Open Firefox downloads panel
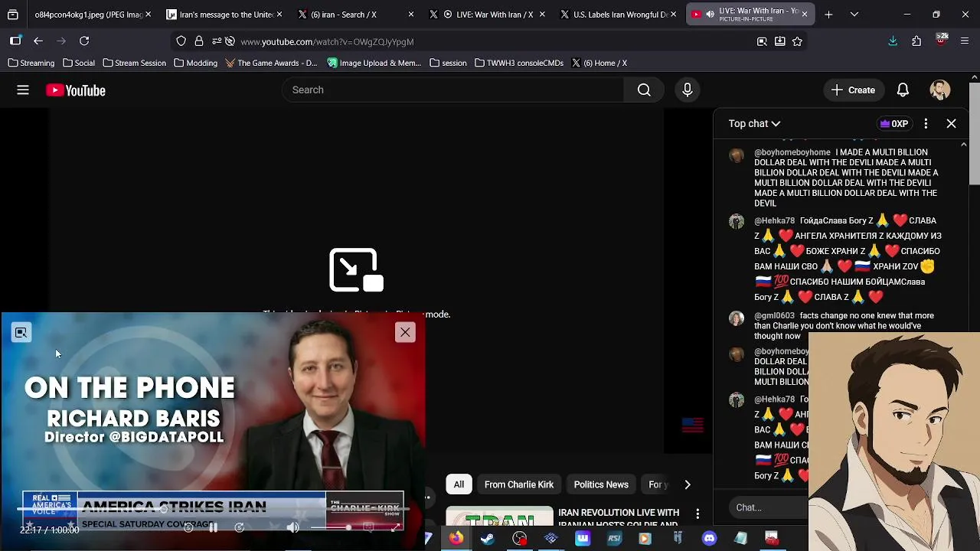This screenshot has height=551, width=980. point(893,41)
